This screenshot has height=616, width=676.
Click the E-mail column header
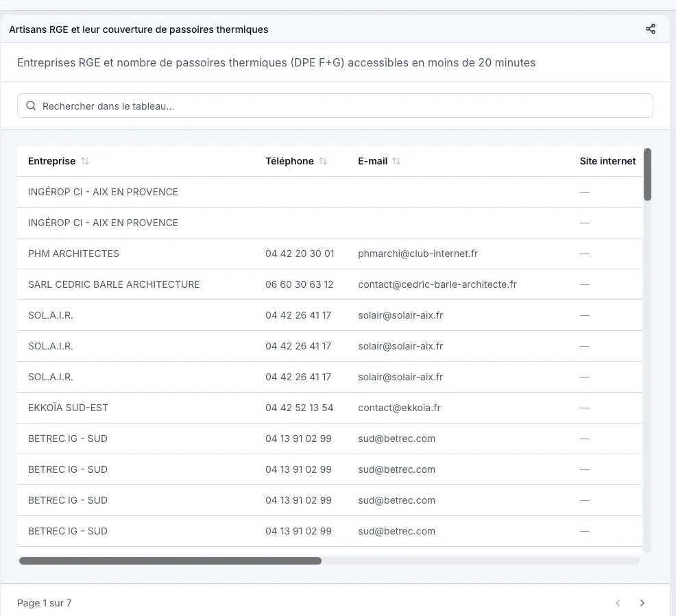click(372, 161)
